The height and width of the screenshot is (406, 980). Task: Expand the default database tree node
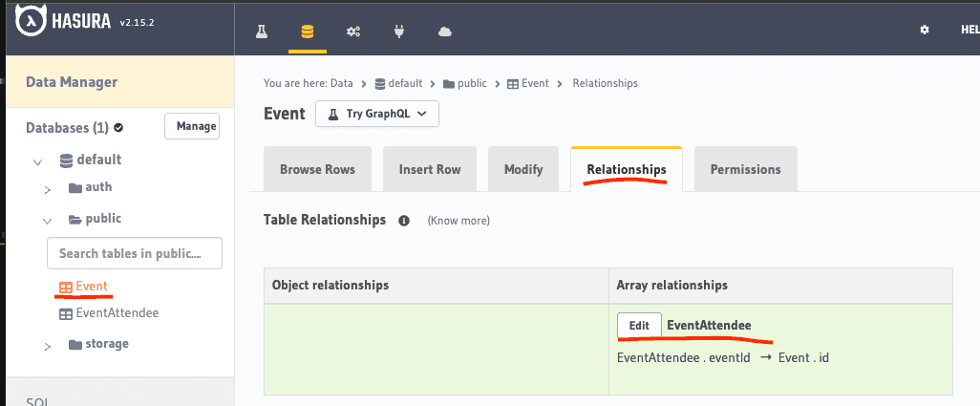point(38,161)
